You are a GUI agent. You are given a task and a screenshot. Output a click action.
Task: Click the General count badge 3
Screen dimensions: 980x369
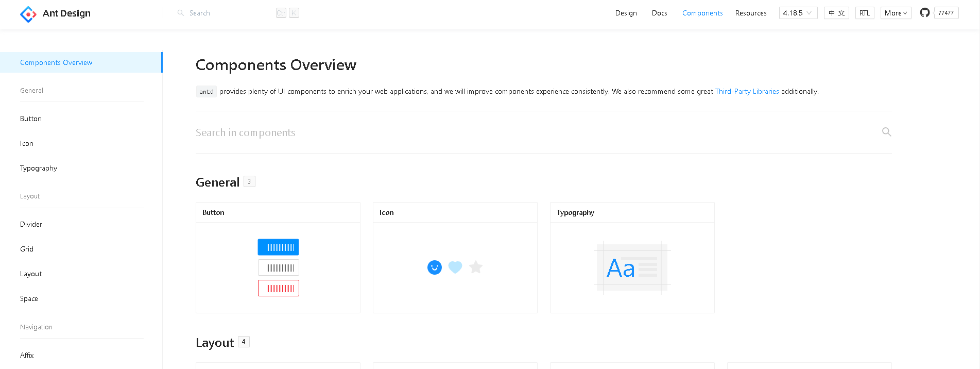click(249, 181)
